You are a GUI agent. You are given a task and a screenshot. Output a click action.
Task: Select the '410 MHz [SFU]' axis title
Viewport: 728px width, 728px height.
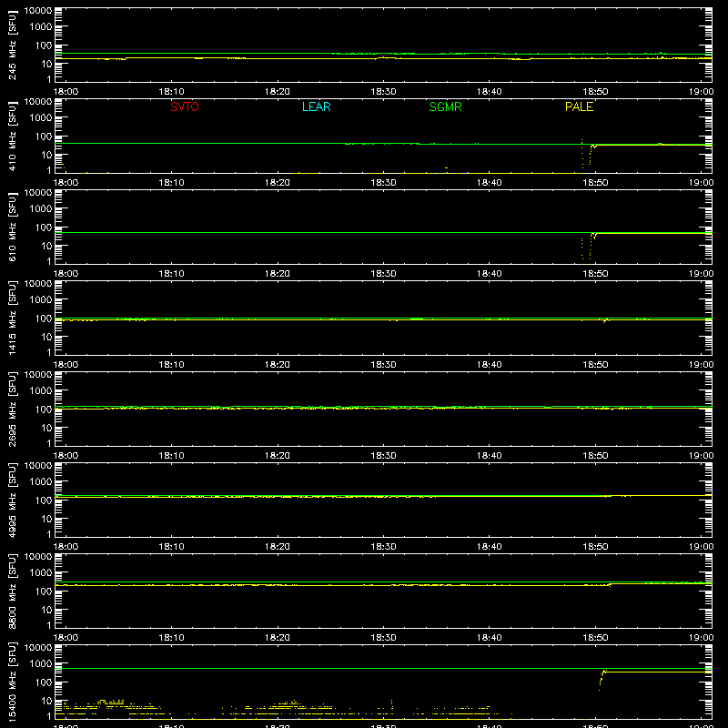pos(13,136)
